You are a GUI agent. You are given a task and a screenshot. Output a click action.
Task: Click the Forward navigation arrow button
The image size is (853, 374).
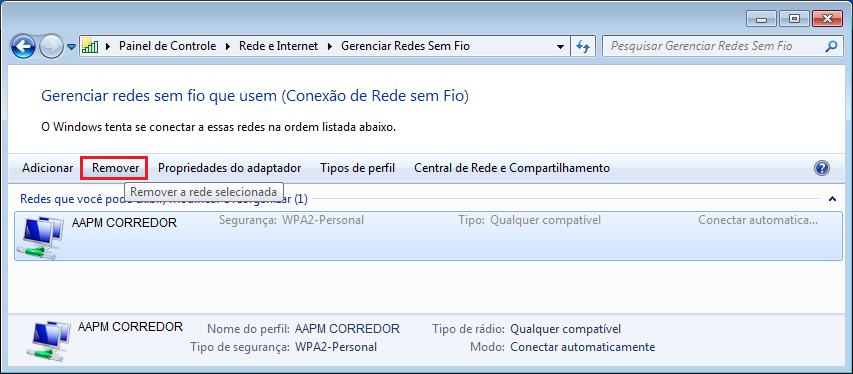click(52, 47)
